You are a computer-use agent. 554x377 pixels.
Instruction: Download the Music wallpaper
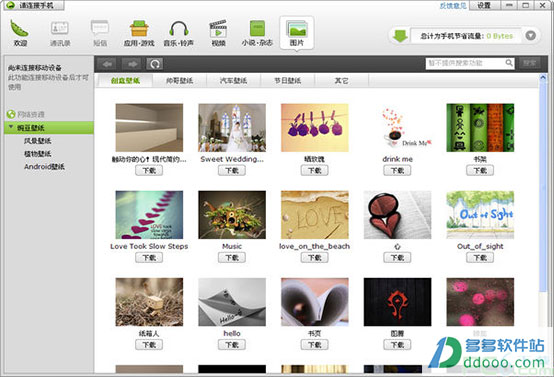(232, 258)
